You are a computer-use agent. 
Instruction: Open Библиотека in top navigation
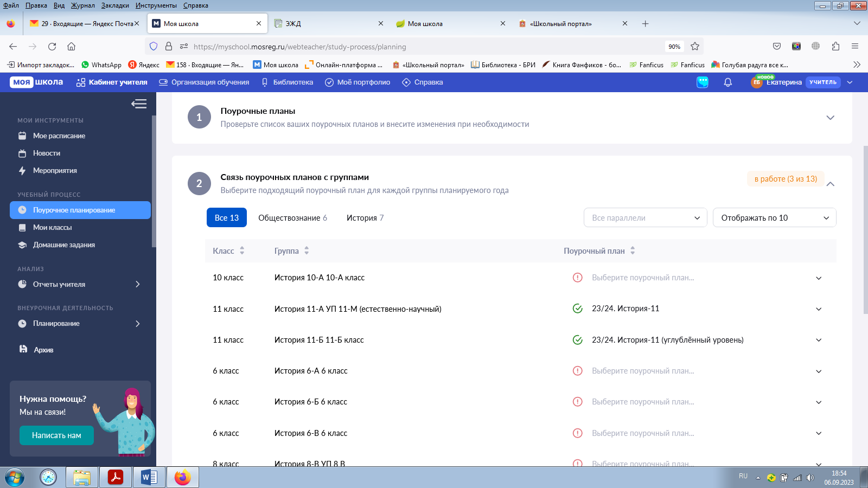pyautogui.click(x=287, y=82)
